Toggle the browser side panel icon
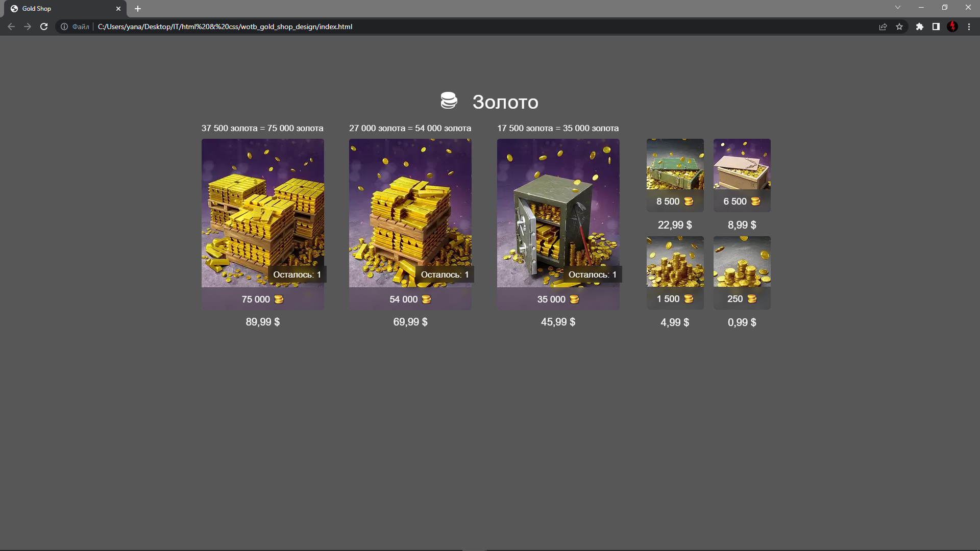This screenshot has height=551, width=980. click(936, 27)
